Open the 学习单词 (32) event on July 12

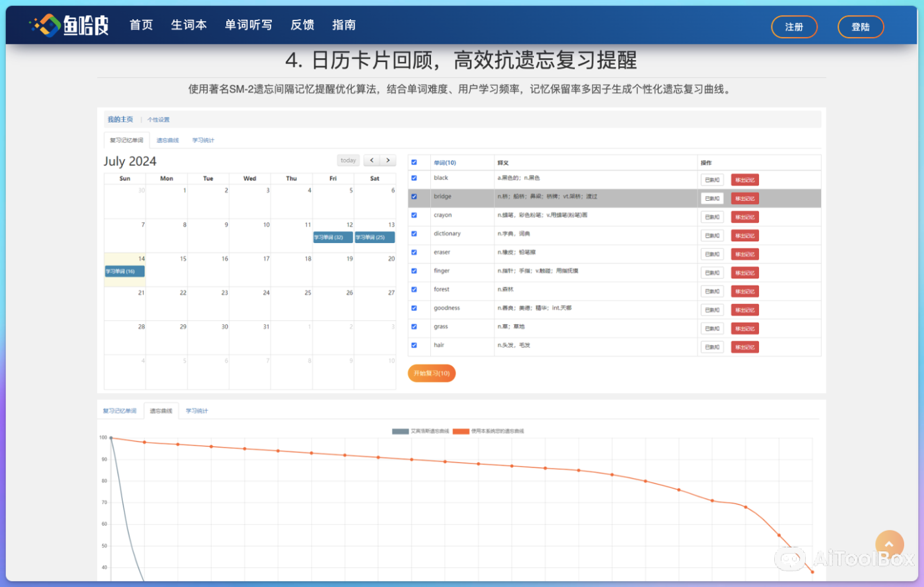coord(333,237)
